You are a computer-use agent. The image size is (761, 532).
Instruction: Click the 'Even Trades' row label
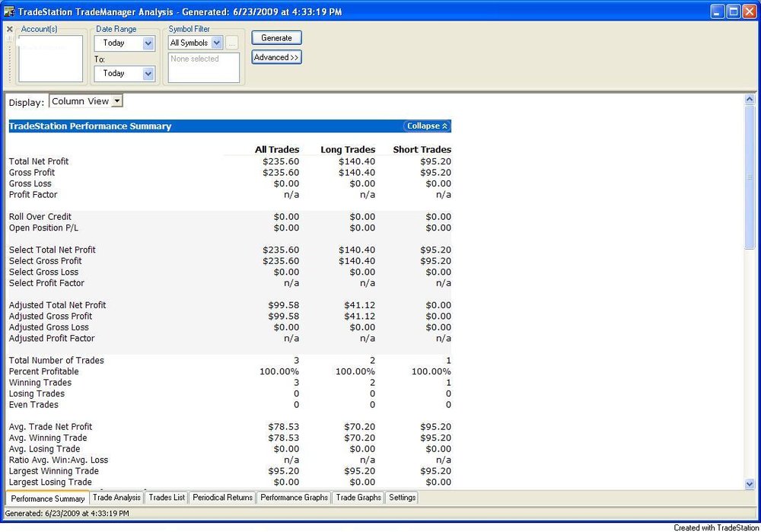tap(33, 405)
